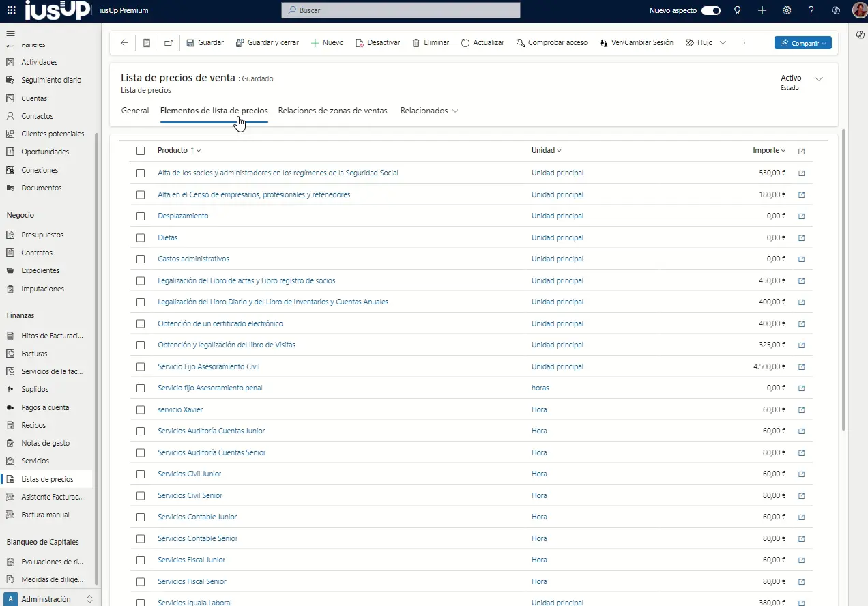Viewport: 868px width, 606px height.
Task: Open the Gastos administrativos product link
Action: click(193, 259)
